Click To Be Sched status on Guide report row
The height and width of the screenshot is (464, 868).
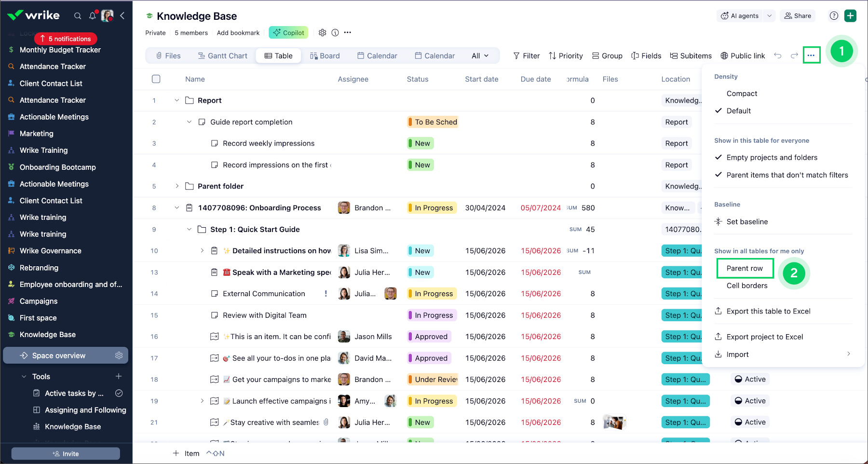pyautogui.click(x=433, y=122)
